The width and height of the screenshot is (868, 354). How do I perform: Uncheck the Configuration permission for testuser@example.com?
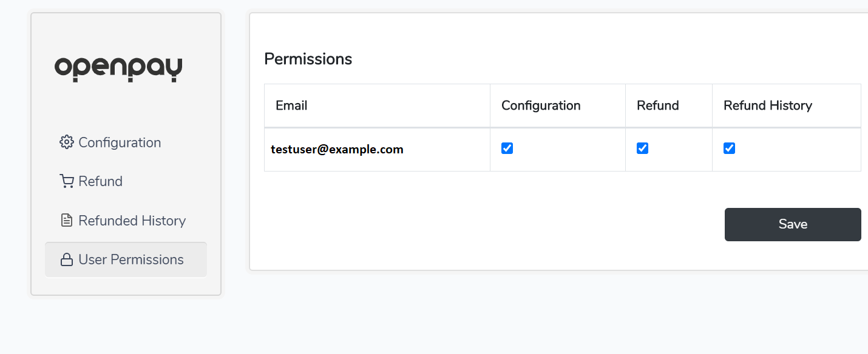tap(507, 149)
